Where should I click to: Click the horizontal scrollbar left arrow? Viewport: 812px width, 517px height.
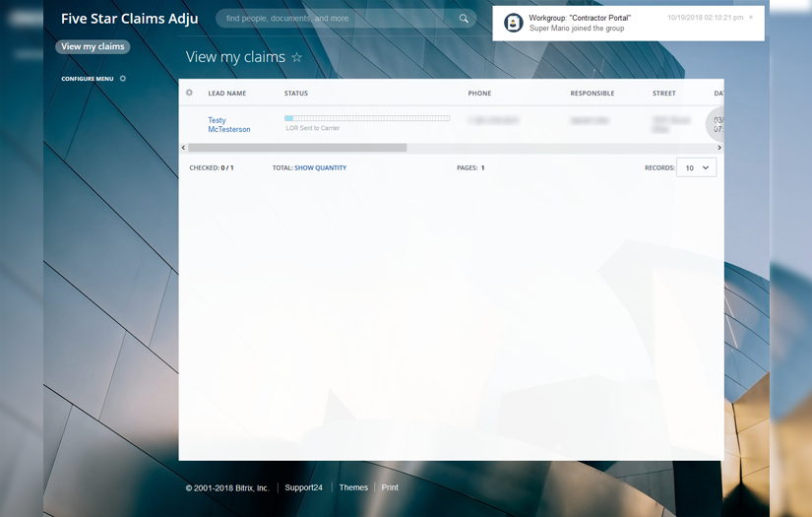(x=183, y=148)
